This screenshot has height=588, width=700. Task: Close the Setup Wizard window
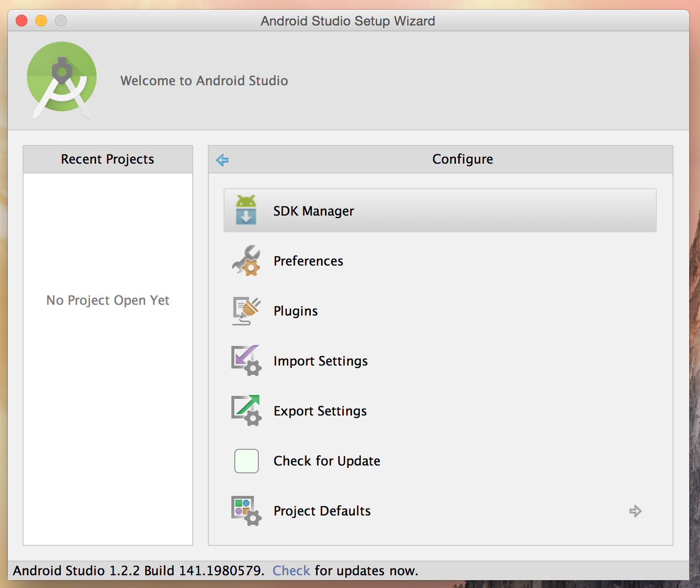(x=22, y=21)
